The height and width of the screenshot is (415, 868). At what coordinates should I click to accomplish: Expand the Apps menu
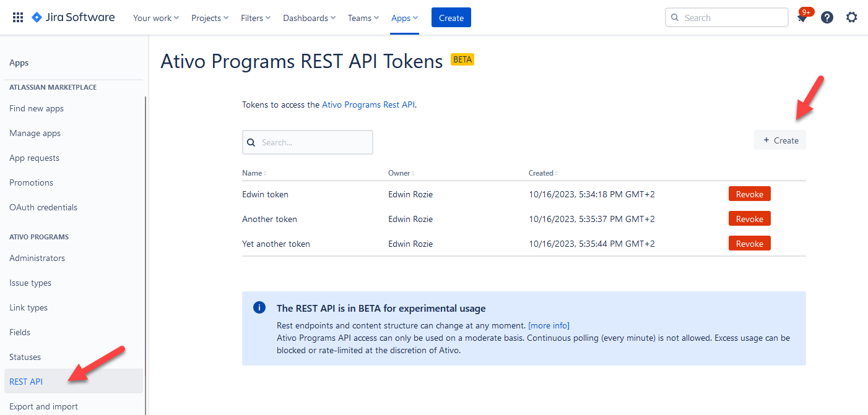pyautogui.click(x=405, y=18)
